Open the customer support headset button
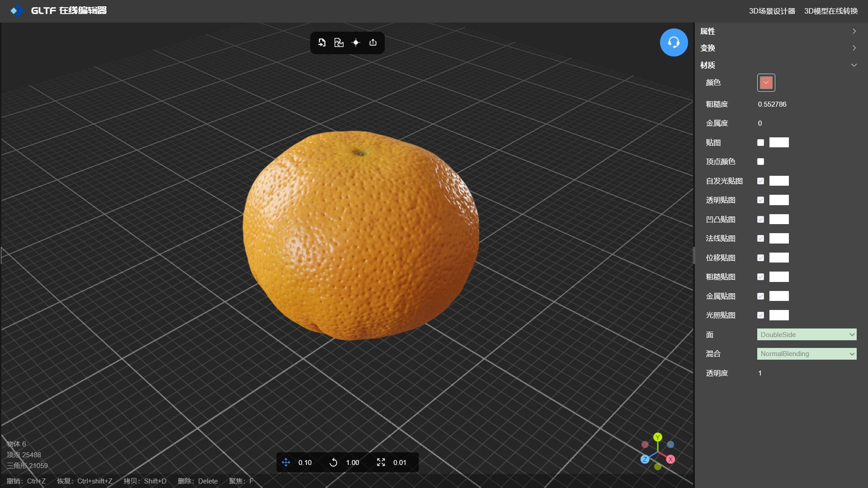This screenshot has width=868, height=488. tap(674, 42)
